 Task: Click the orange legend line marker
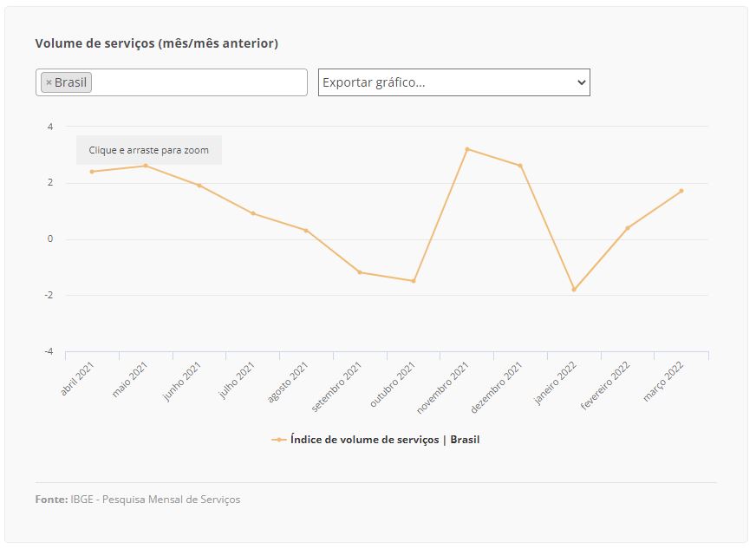[x=278, y=440]
